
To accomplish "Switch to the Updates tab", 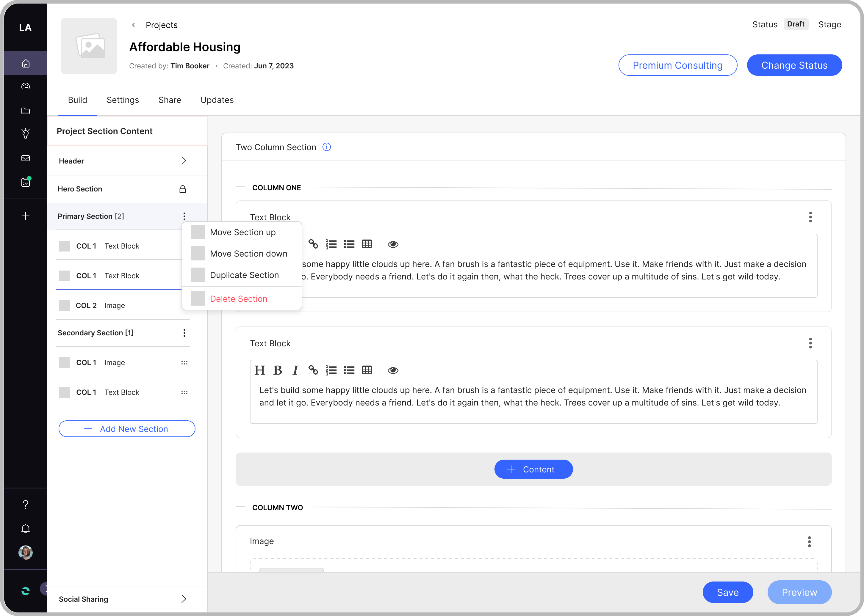I will tap(217, 100).
